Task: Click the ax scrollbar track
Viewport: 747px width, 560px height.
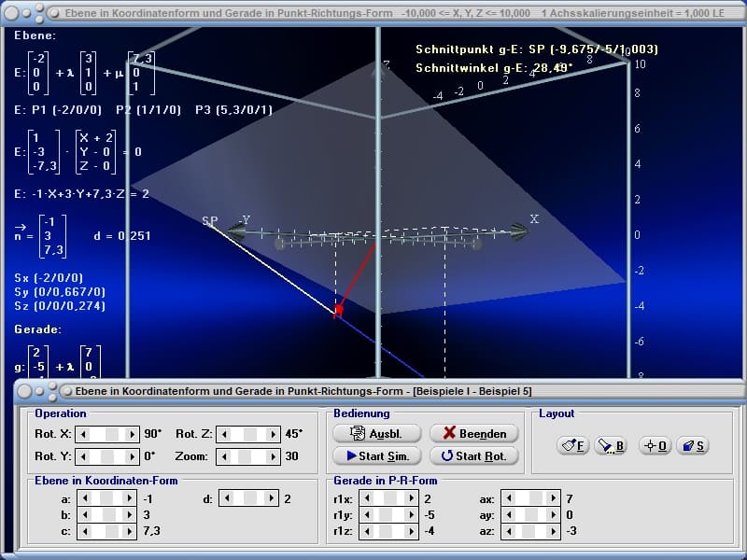Action: [x=531, y=498]
